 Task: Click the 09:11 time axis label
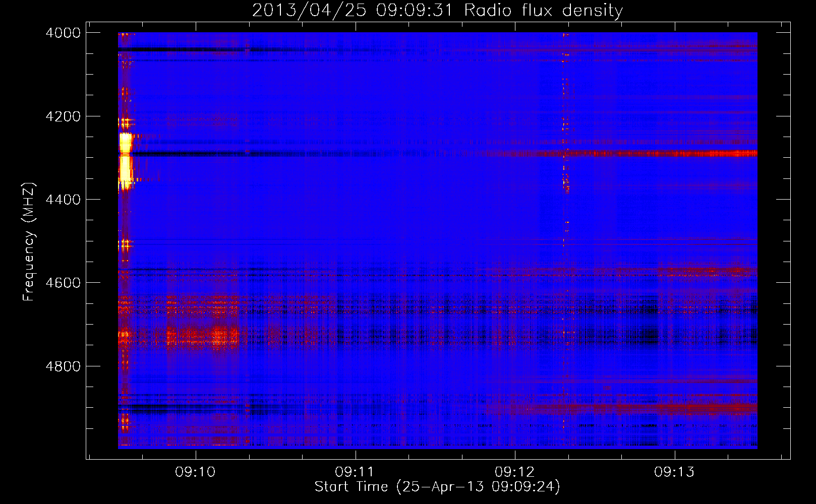coord(355,472)
